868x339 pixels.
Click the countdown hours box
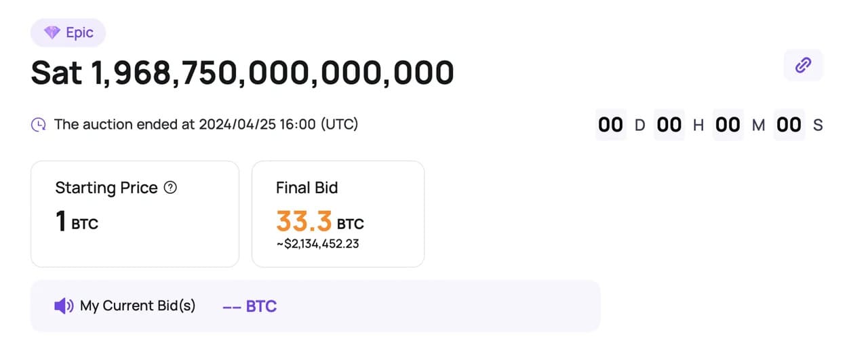(x=669, y=125)
